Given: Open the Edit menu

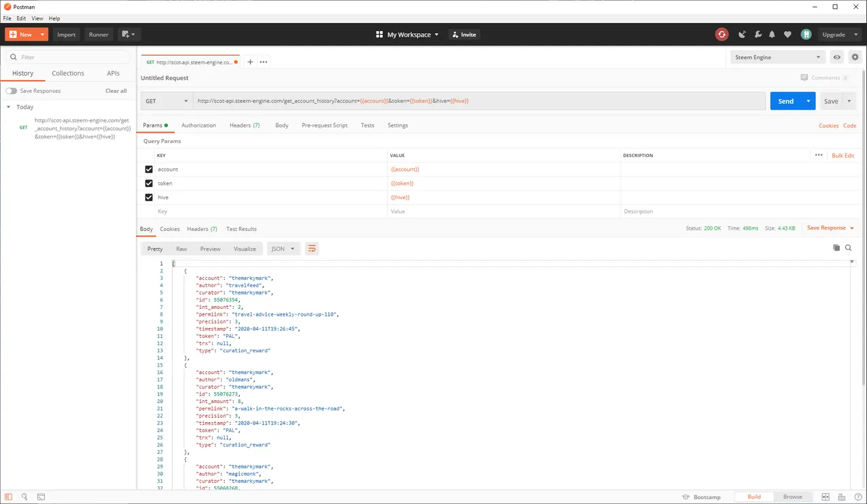Looking at the screenshot, I should tap(22, 18).
